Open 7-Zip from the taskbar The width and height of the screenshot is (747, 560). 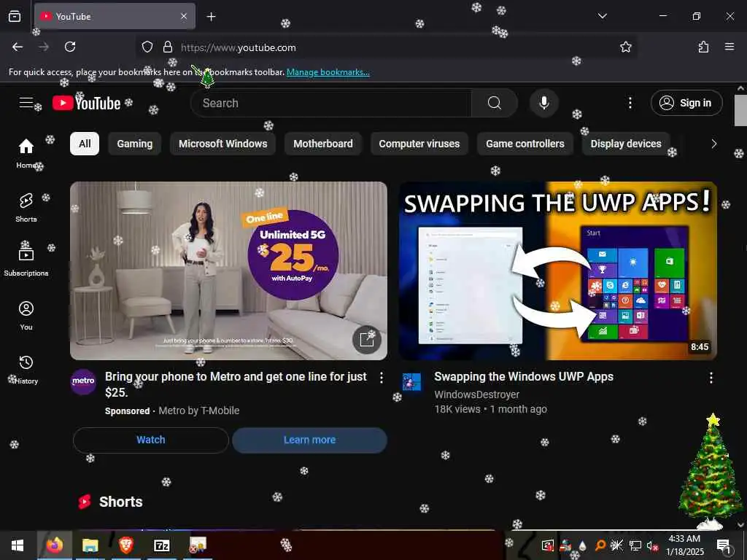click(162, 545)
